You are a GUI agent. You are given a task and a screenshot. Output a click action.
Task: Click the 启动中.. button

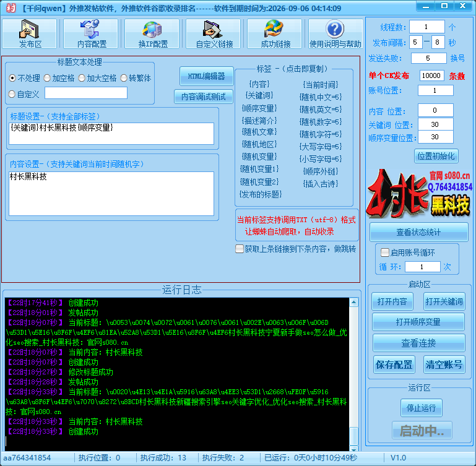[x=422, y=430]
